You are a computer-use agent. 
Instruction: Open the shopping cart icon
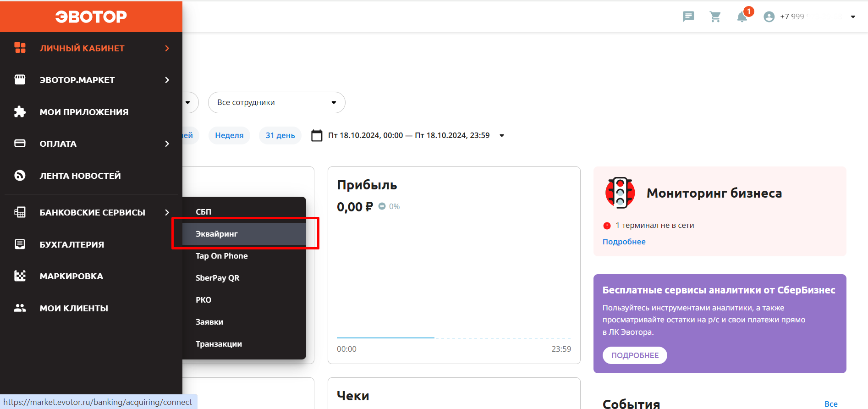tap(715, 17)
